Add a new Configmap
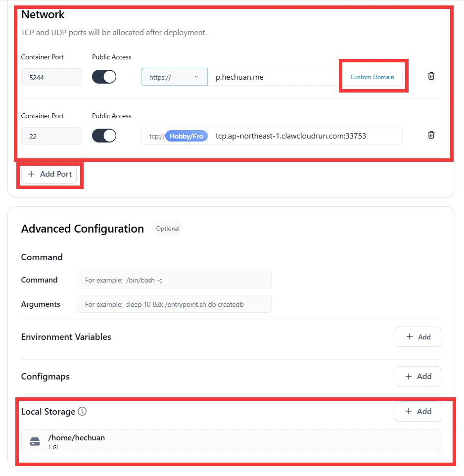 pos(418,377)
